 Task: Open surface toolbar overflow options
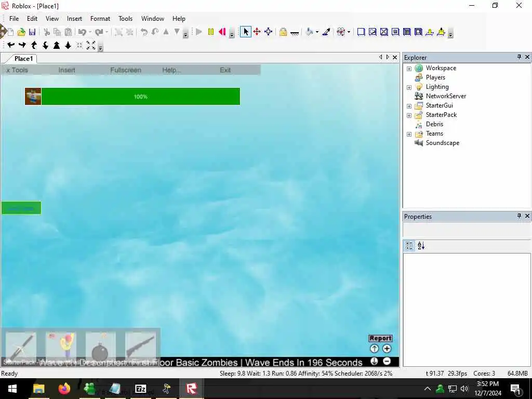coord(450,34)
